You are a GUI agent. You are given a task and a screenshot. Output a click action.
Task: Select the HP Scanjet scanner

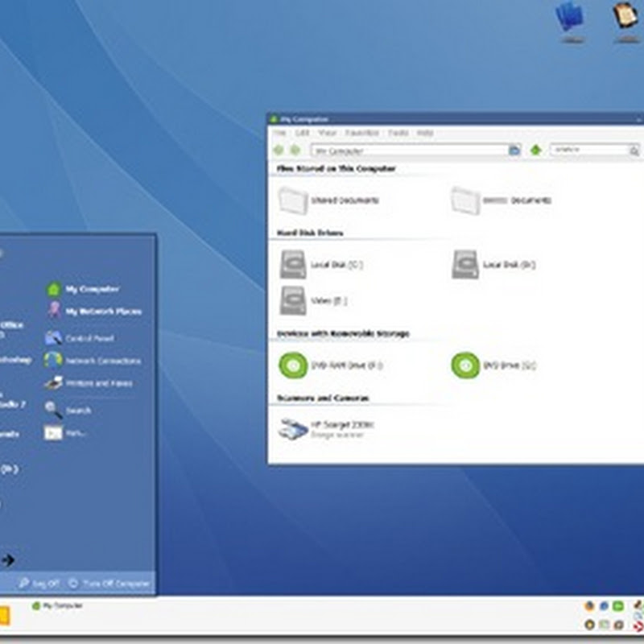(326, 429)
